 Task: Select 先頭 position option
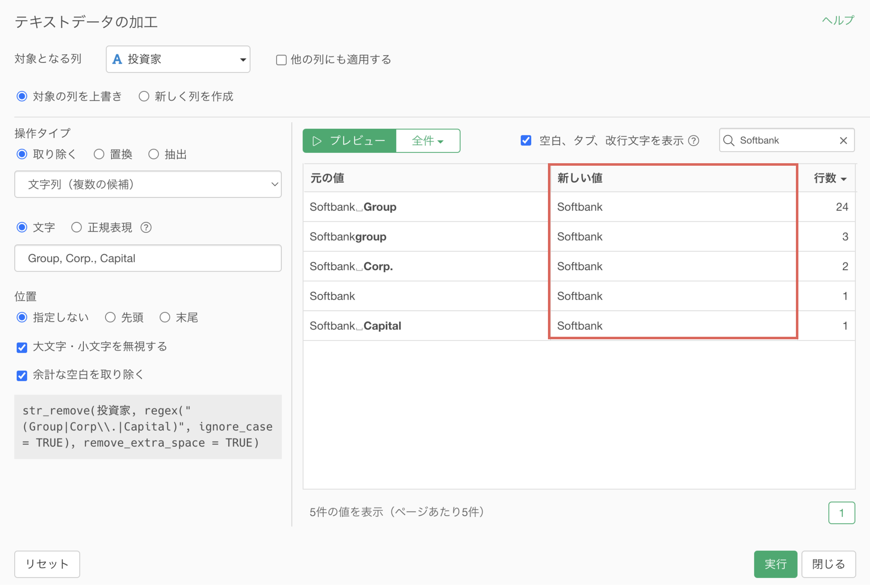click(110, 318)
